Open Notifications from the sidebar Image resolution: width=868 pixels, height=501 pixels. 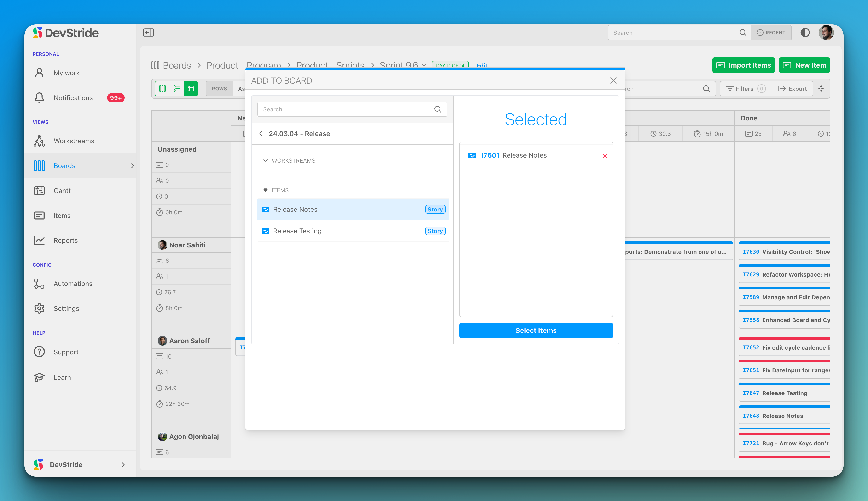click(x=73, y=98)
